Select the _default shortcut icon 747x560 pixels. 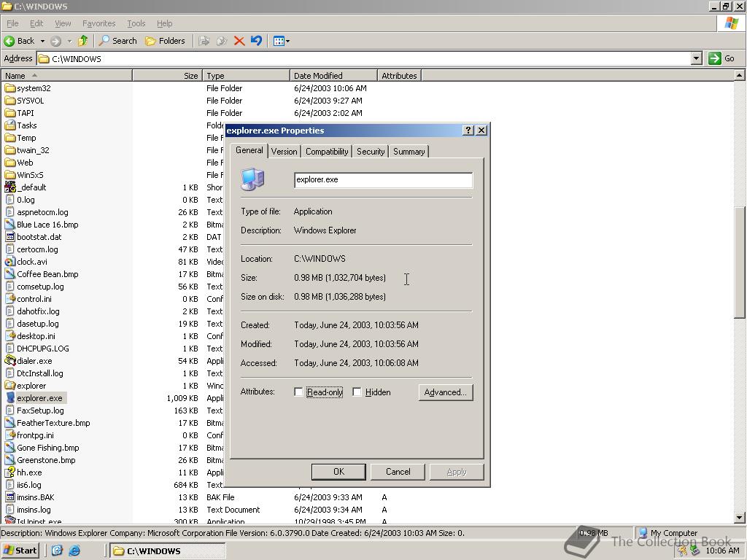coord(10,187)
